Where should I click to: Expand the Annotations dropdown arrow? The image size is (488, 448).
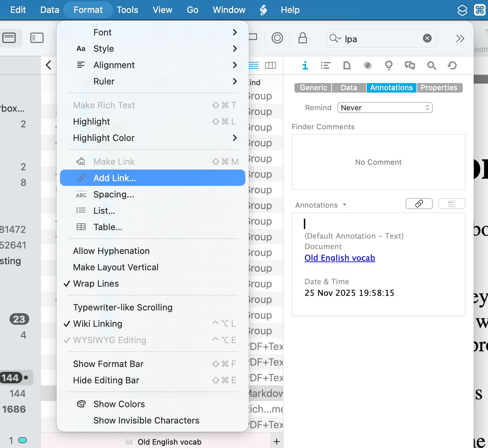coord(345,205)
